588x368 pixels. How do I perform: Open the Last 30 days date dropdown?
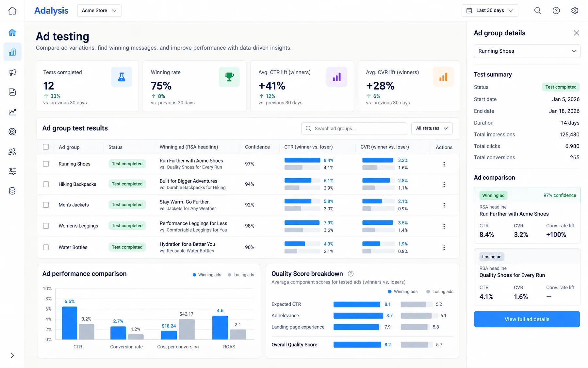pos(490,10)
